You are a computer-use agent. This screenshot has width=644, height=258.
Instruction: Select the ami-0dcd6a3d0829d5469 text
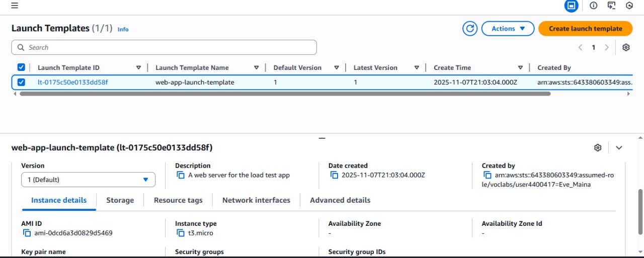pos(73,233)
